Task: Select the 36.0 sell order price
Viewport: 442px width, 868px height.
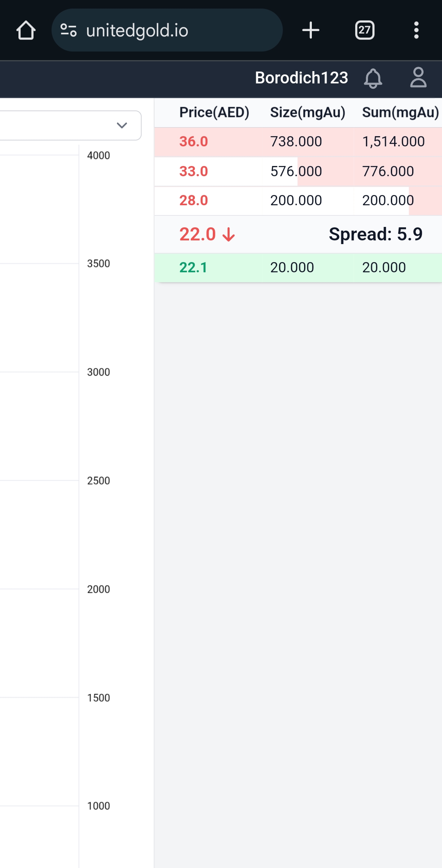Action: [x=194, y=141]
